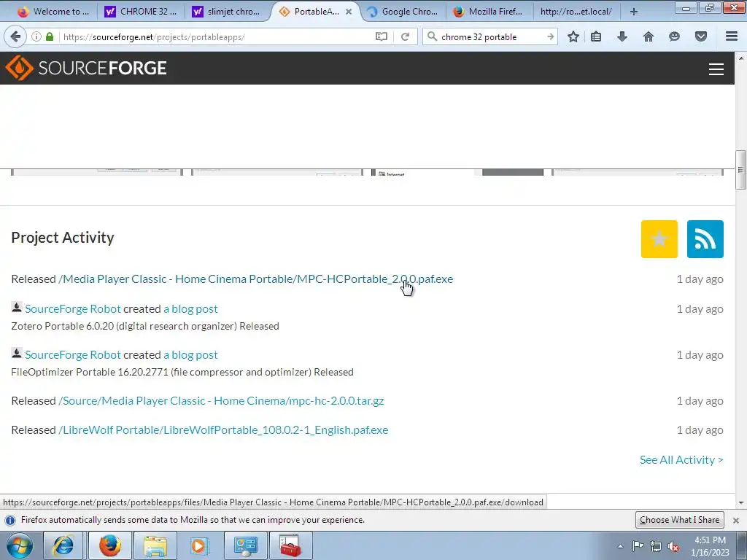Open the LibreWolfPortable_108.0.2-1 release link
Image resolution: width=747 pixels, height=560 pixels.
[x=223, y=430]
